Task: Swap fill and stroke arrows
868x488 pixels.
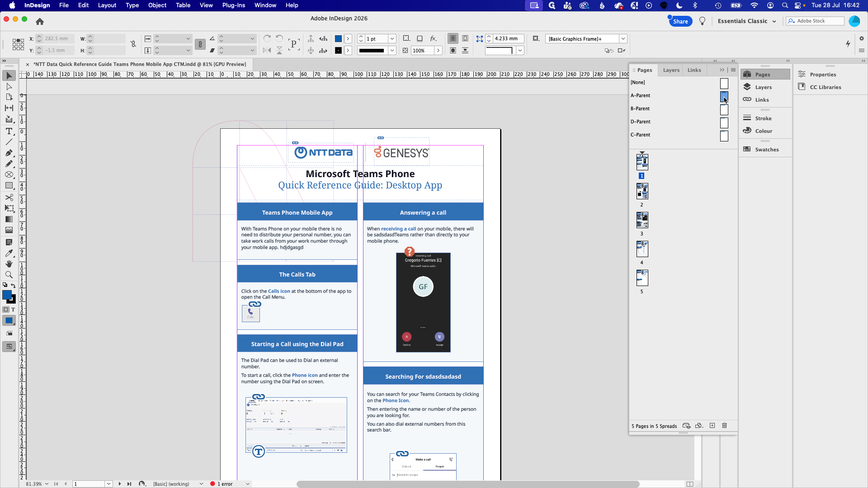Action: (13, 285)
